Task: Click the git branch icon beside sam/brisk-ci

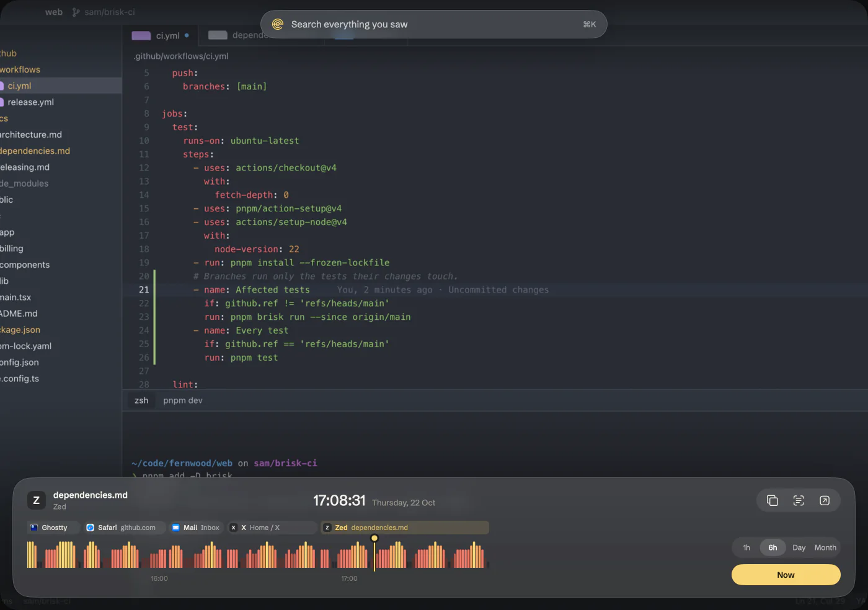Action: 76,12
